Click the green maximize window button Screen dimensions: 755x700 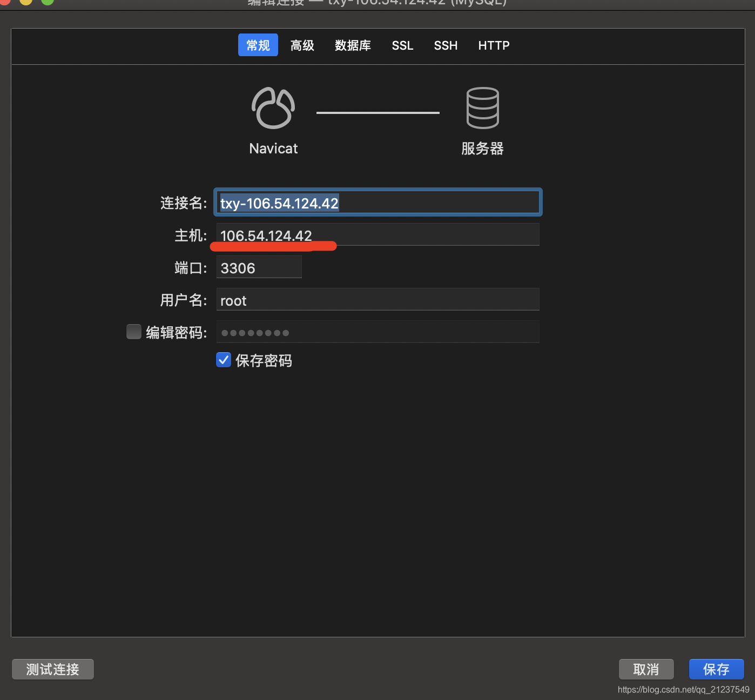[48, 1]
